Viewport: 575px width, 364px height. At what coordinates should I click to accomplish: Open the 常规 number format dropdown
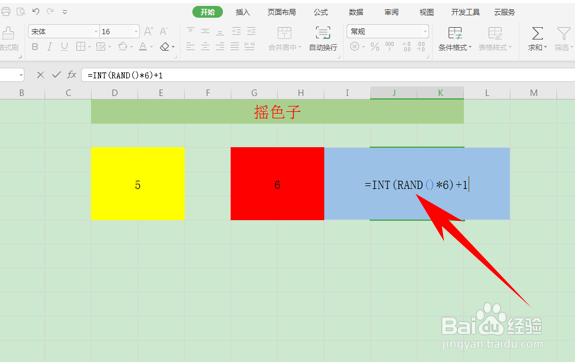pos(425,32)
